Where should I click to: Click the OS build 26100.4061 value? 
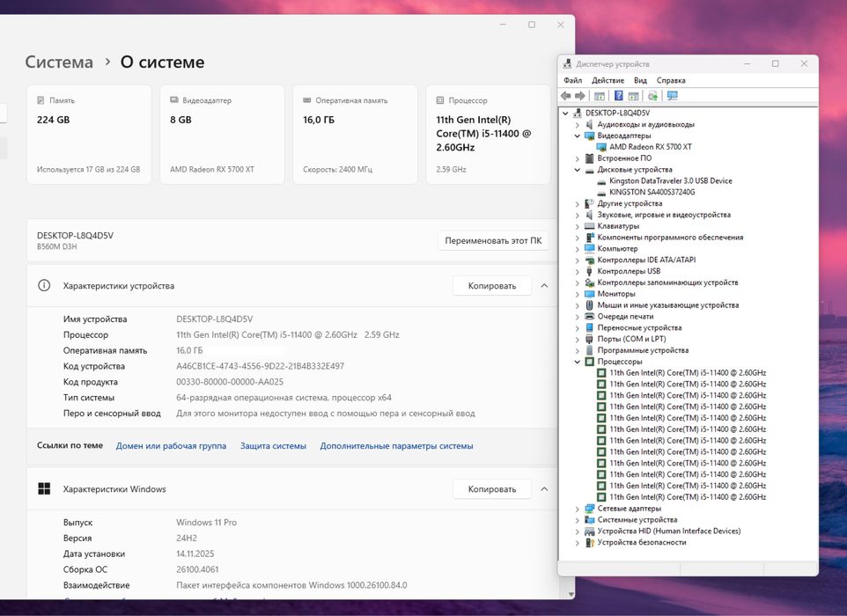click(197, 569)
